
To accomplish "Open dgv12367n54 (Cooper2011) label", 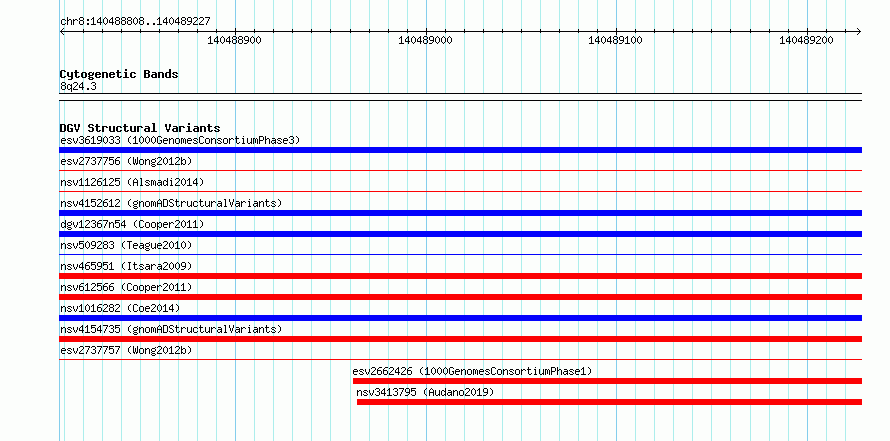I will pos(132,224).
